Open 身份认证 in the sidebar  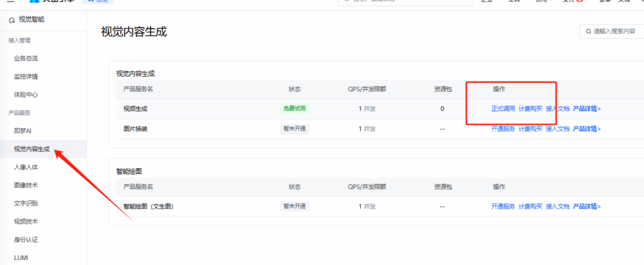26,239
